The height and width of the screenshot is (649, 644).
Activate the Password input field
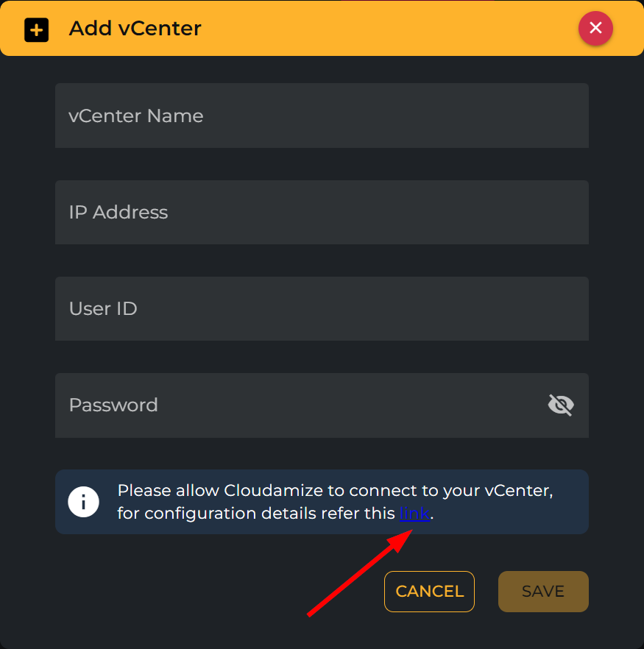(294, 405)
